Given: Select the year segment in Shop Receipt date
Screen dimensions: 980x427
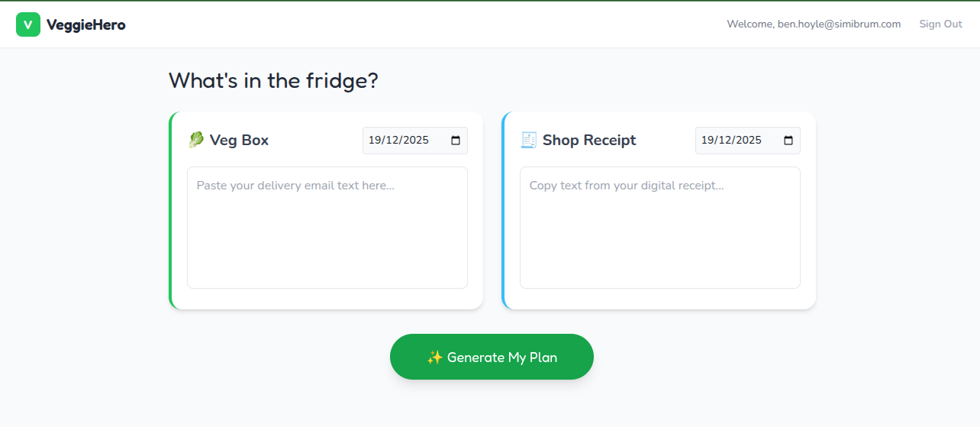Looking at the screenshot, I should click(749, 141).
